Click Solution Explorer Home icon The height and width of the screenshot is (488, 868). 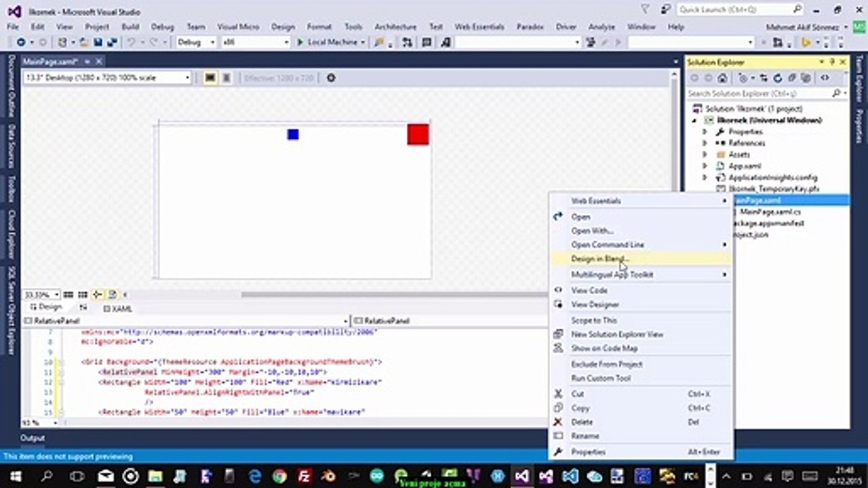(723, 78)
